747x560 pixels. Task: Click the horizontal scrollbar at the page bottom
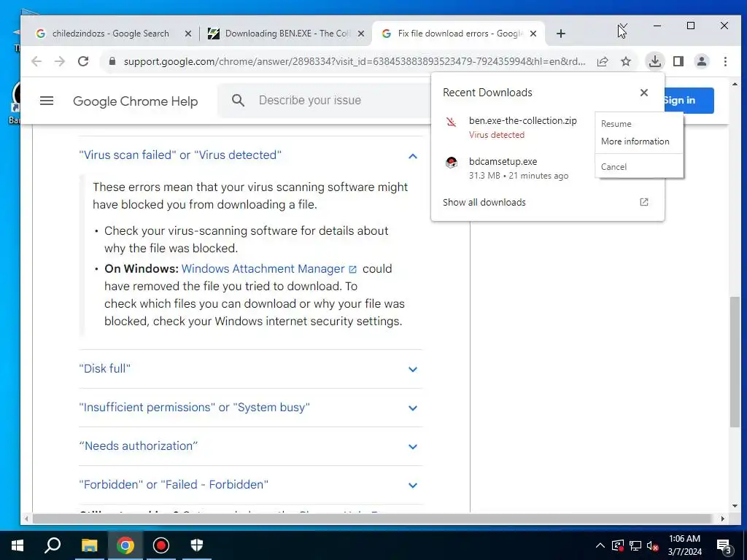(x=371, y=518)
